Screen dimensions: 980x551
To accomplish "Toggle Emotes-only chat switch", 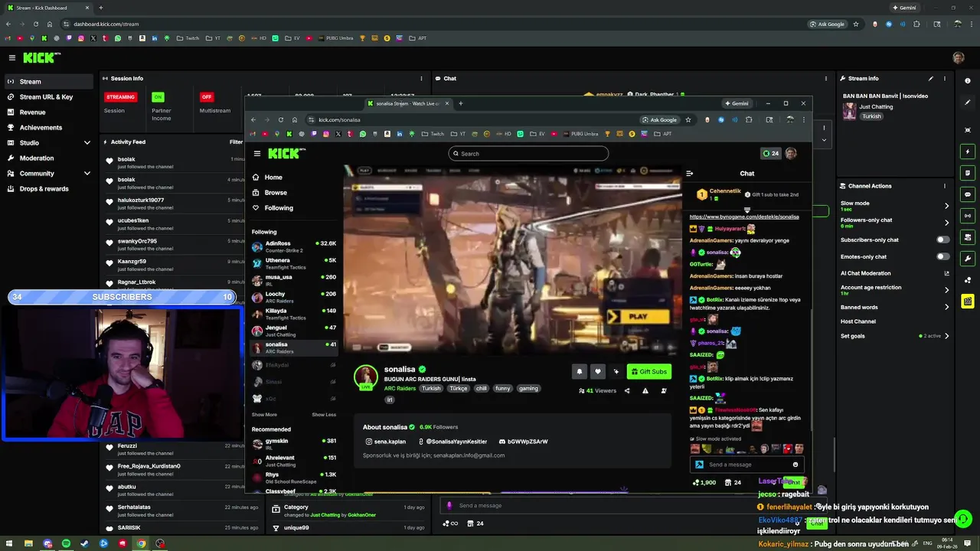I will 943,256.
